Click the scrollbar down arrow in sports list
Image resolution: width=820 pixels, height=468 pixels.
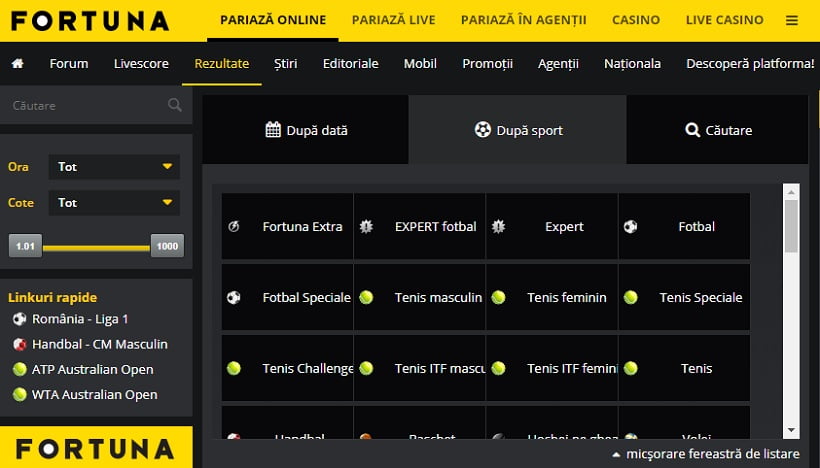[791, 430]
